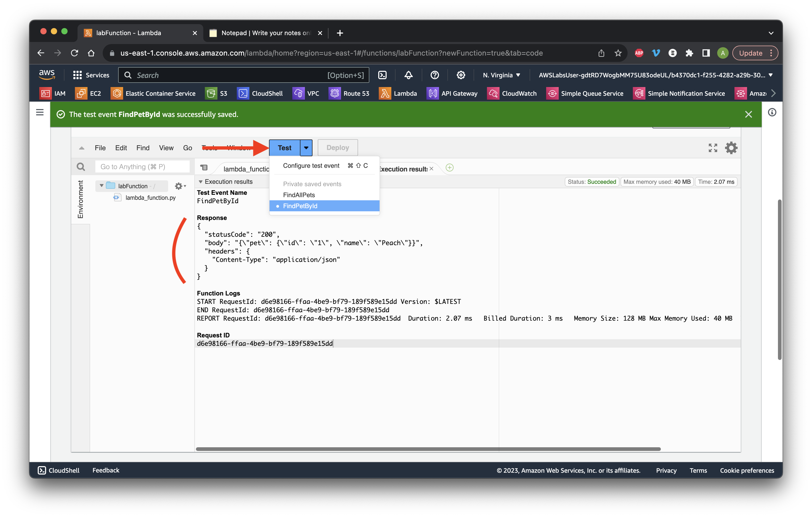
Task: Open EC2 service shortcut
Action: click(88, 94)
